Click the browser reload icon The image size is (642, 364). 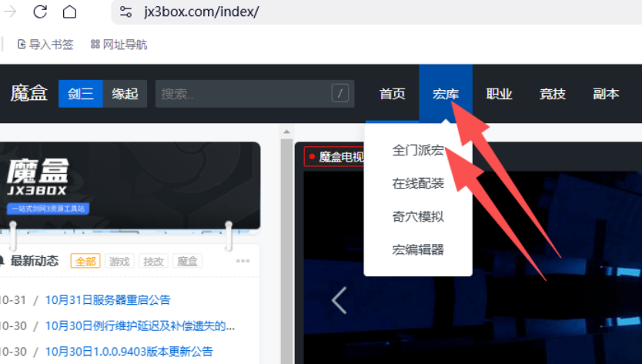40,12
